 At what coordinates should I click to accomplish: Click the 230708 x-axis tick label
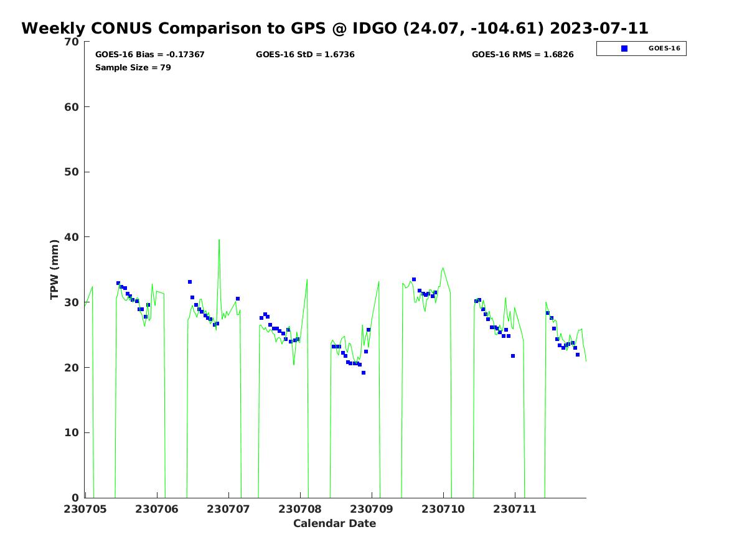click(x=300, y=509)
